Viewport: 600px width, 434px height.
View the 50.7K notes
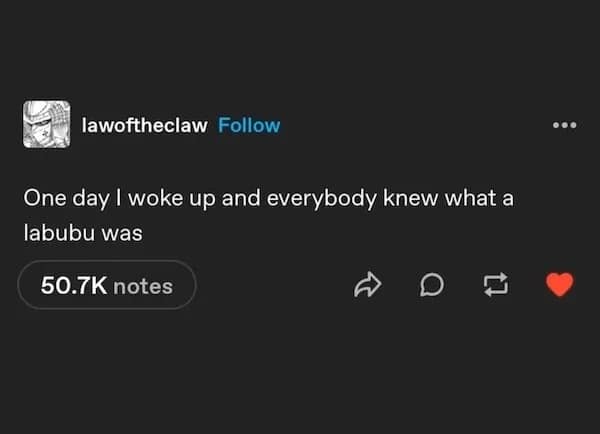pyautogui.click(x=107, y=286)
